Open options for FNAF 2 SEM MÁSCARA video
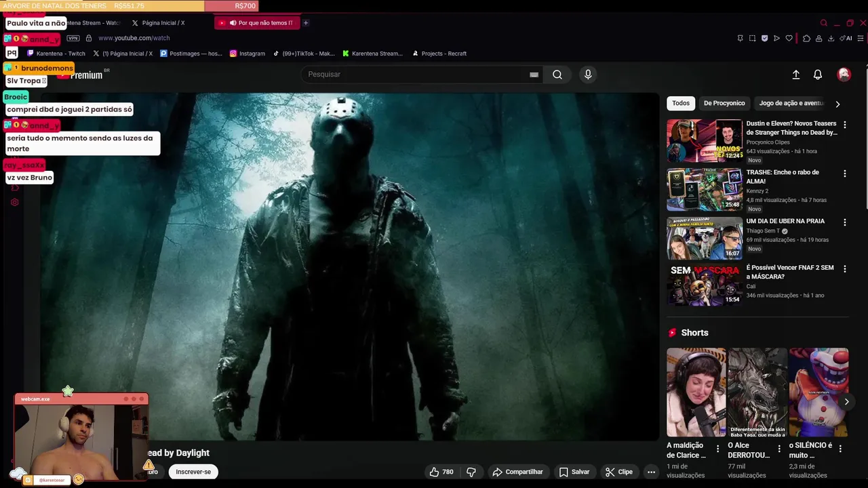Viewport: 868px width, 488px height. pos(844,269)
